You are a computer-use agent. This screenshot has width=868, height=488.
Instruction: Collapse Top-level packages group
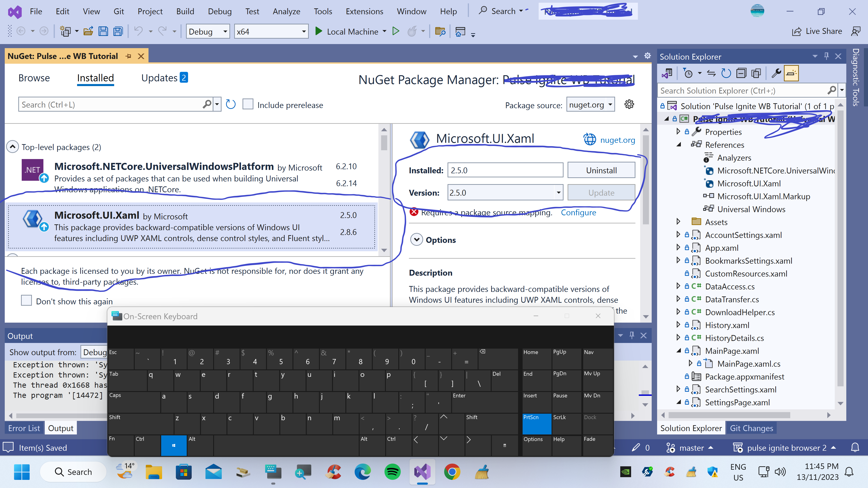click(12, 147)
